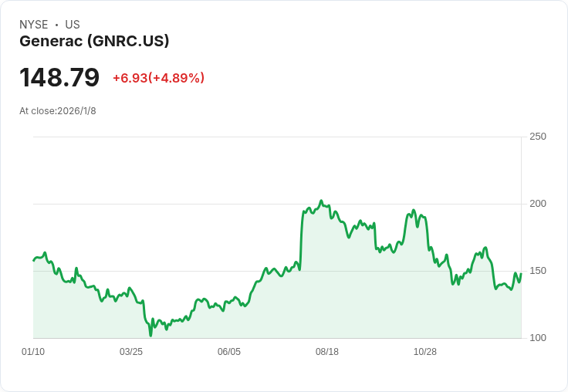The width and height of the screenshot is (568, 392).
Task: Select the 200 y-axis label
Action: pos(537,204)
